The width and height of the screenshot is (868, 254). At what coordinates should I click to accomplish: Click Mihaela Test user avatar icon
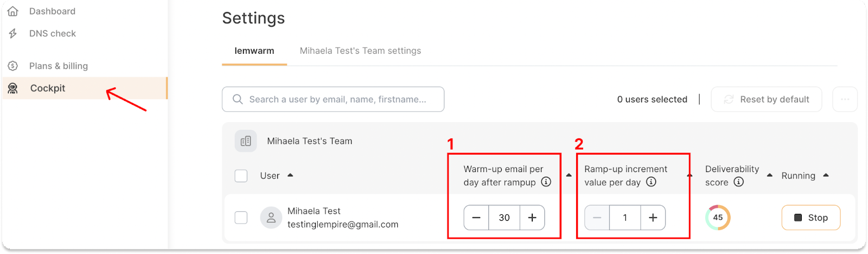point(271,218)
